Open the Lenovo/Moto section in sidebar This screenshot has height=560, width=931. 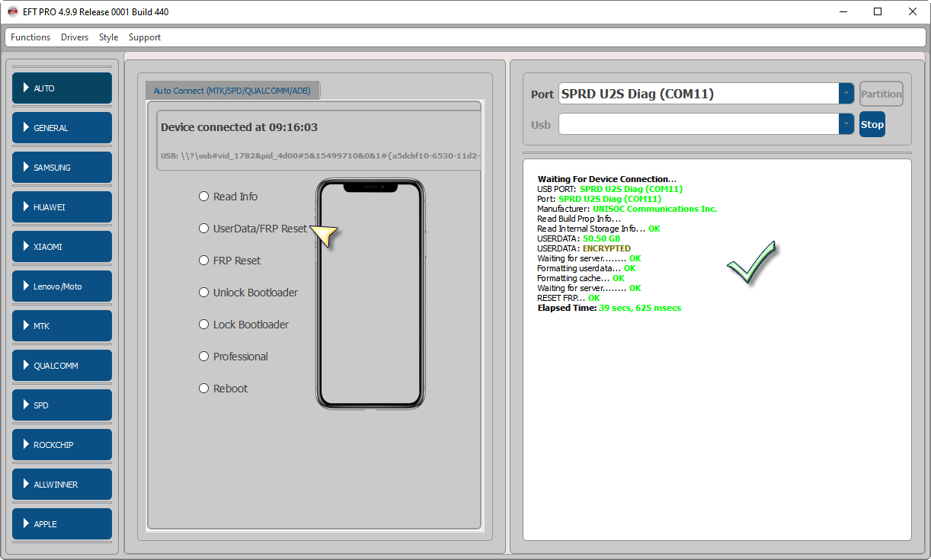pos(62,286)
